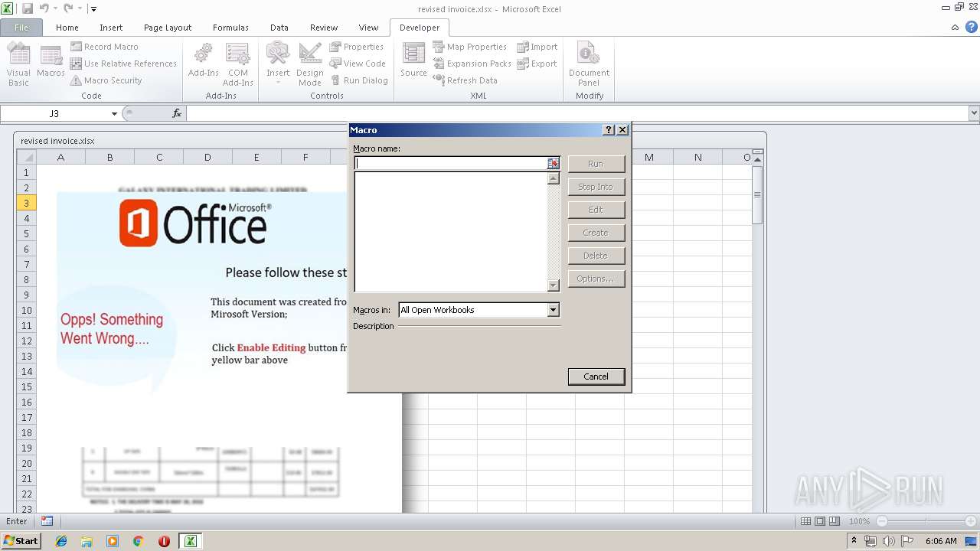Screen dimensions: 980x551
Task: Select column M header
Action: point(648,158)
